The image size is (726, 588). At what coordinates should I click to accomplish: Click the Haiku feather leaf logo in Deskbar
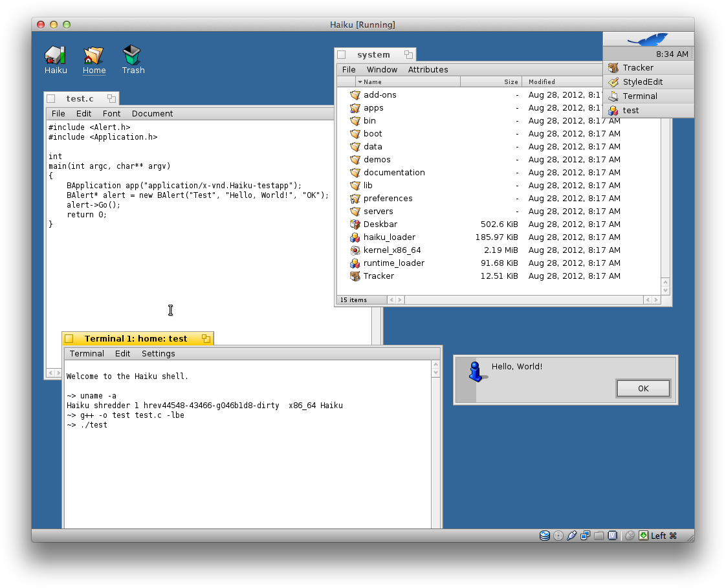(x=648, y=40)
